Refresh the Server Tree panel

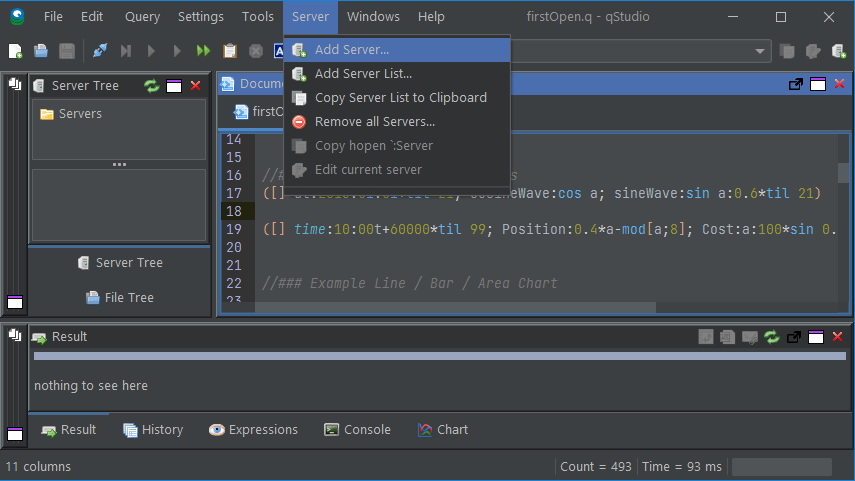pos(152,86)
